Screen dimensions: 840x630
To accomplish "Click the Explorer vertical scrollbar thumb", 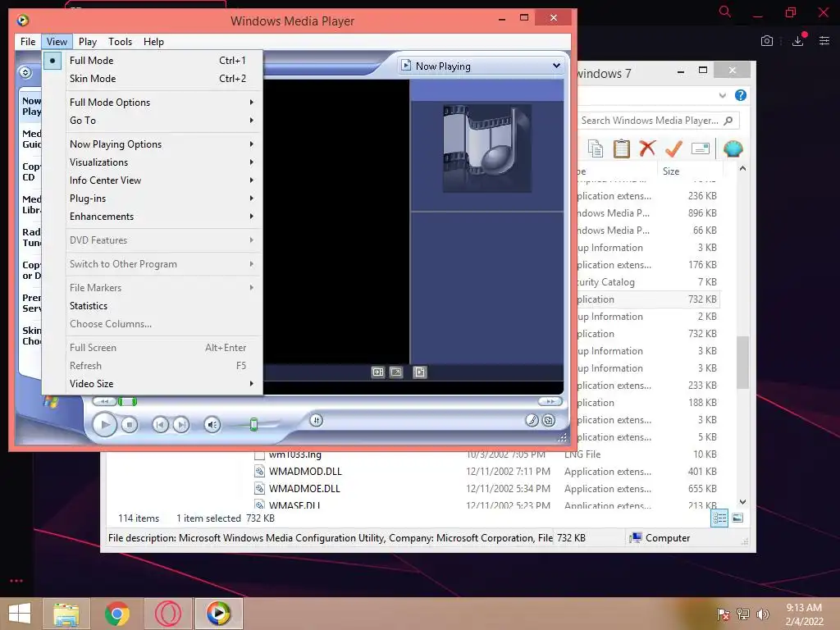I will click(742, 363).
